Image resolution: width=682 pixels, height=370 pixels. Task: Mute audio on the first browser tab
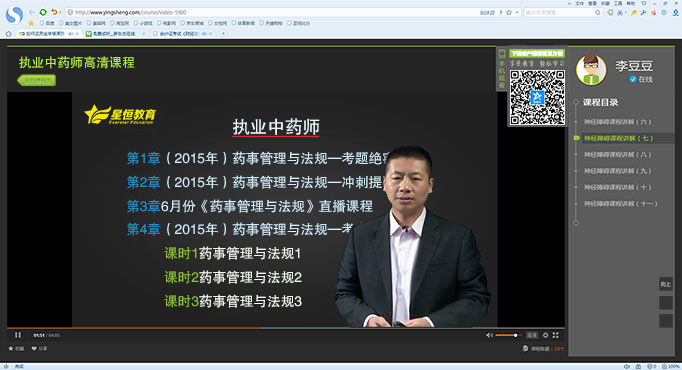pyautogui.click(x=71, y=33)
